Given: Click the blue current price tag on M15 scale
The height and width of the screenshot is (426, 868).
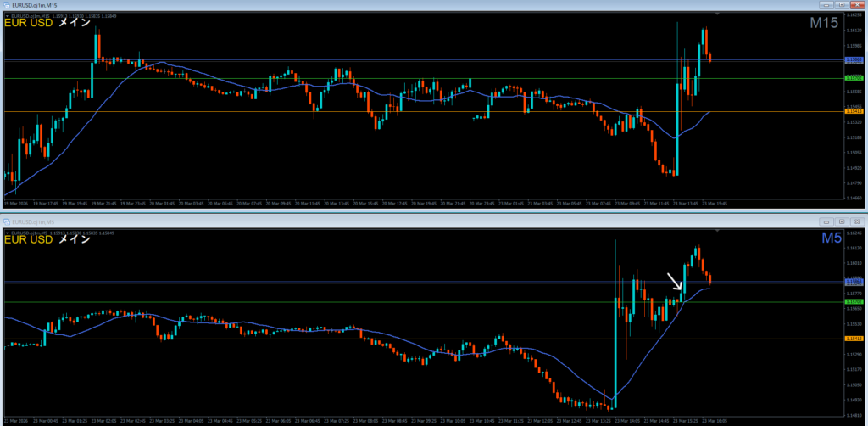Looking at the screenshot, I should 854,60.
